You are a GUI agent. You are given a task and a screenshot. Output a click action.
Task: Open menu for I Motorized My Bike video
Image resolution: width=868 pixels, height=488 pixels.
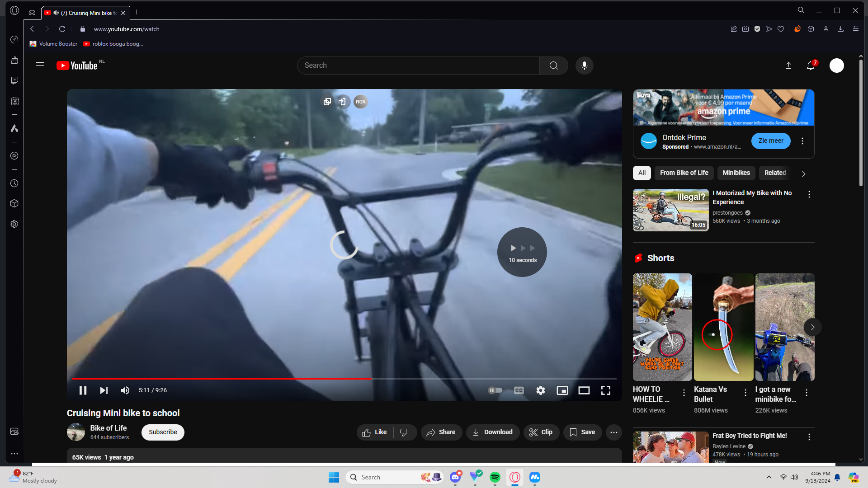809,194
